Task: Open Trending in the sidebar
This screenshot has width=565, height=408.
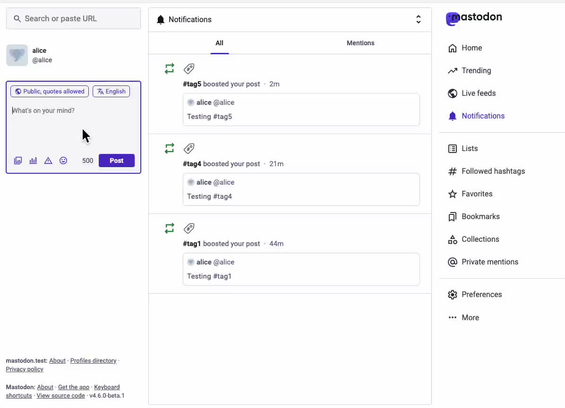Action: [470, 71]
